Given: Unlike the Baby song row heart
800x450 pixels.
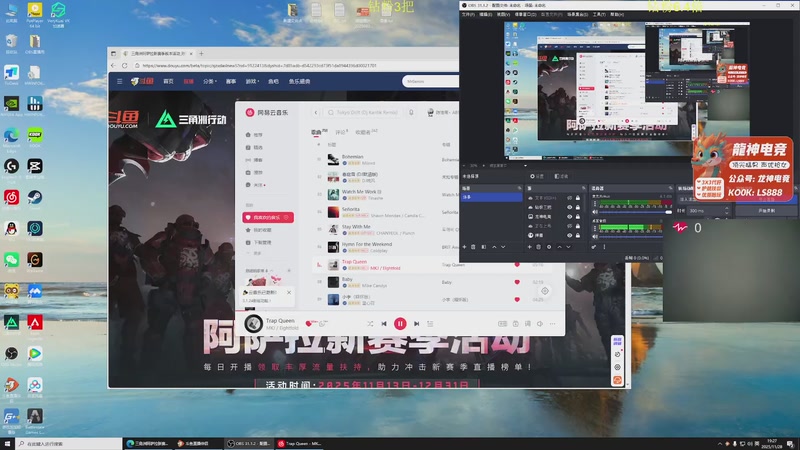Looking at the screenshot, I should point(517,282).
